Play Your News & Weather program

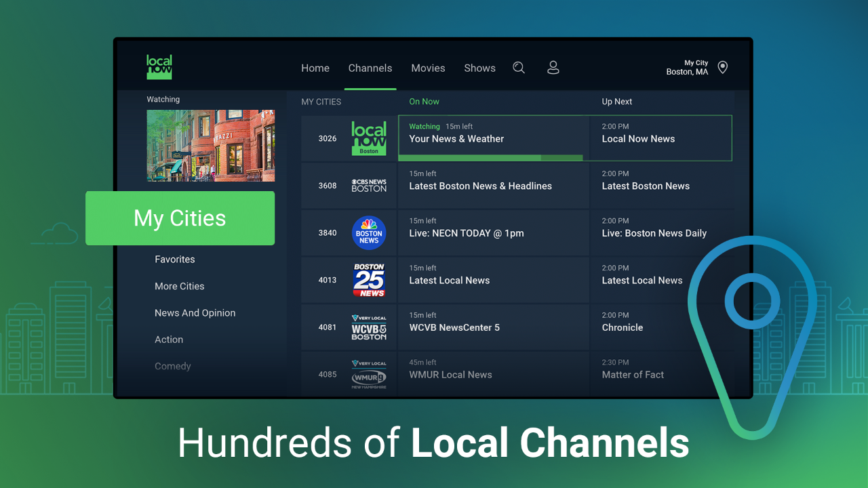pos(493,138)
